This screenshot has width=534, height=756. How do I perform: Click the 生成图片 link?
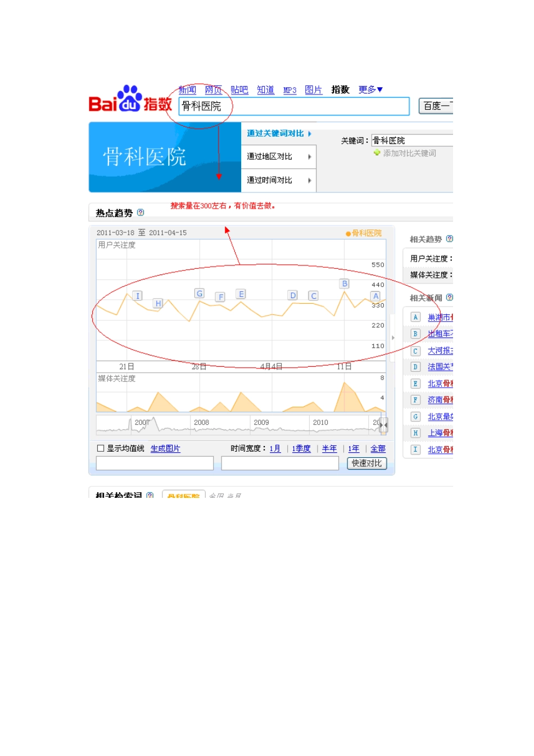165,448
